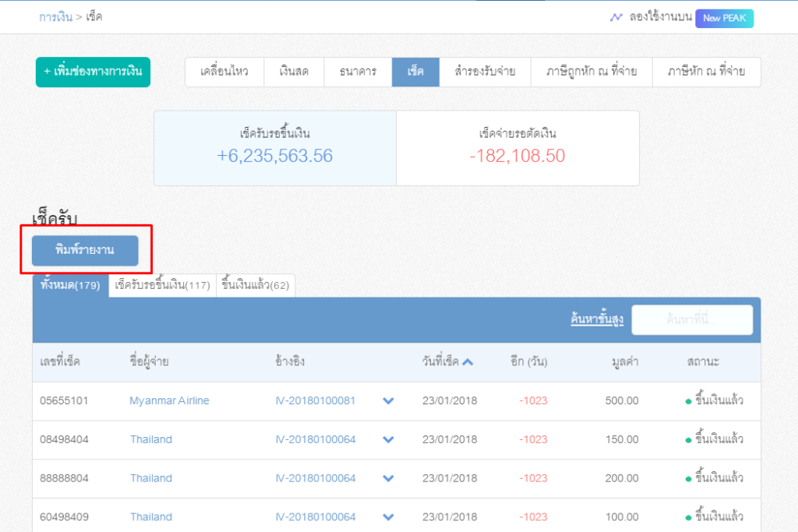Click the highlighted "พิมพ์รายงาน" button
The image size is (798, 532).
click(86, 251)
